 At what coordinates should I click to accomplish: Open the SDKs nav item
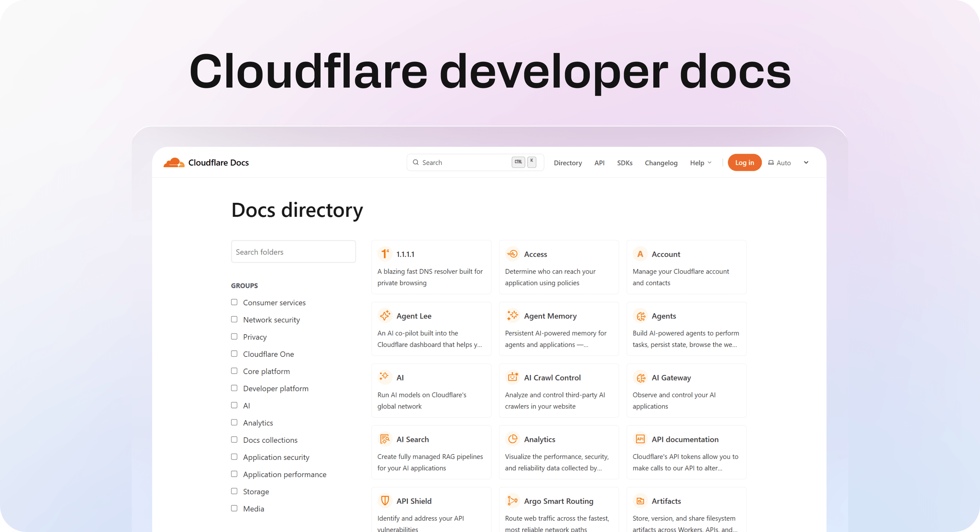point(624,163)
